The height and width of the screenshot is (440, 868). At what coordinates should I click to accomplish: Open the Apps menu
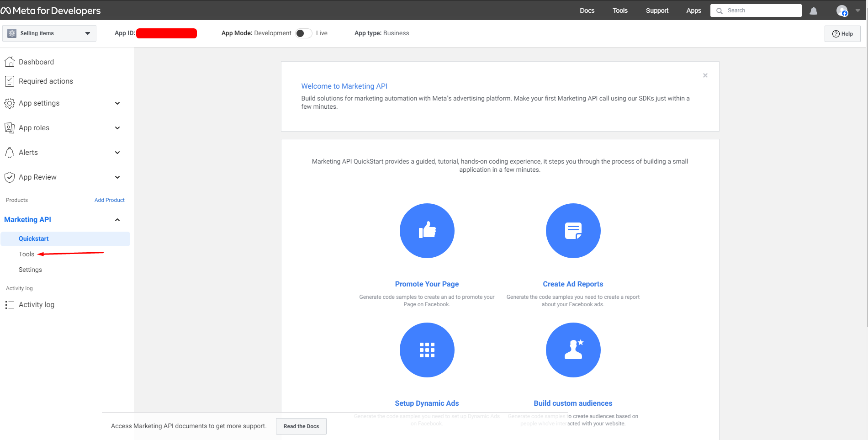coord(693,11)
